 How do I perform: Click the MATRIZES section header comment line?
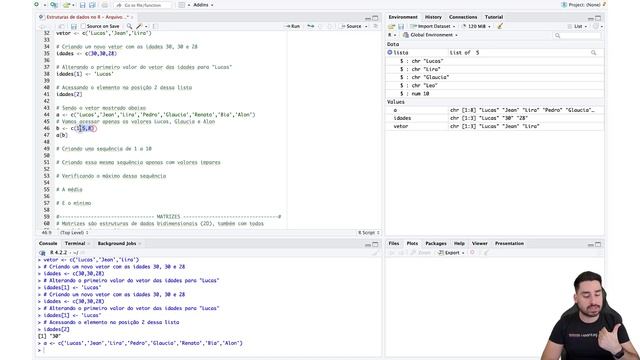click(169, 217)
